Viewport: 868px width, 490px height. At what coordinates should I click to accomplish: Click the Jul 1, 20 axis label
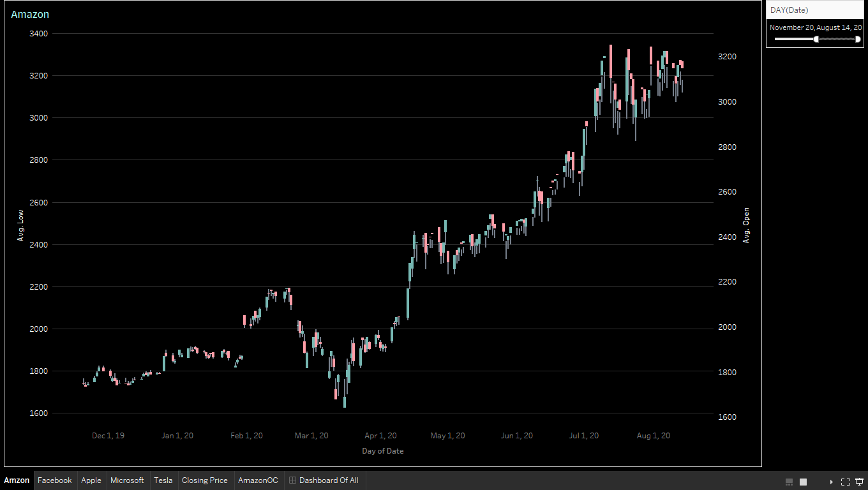coord(584,436)
